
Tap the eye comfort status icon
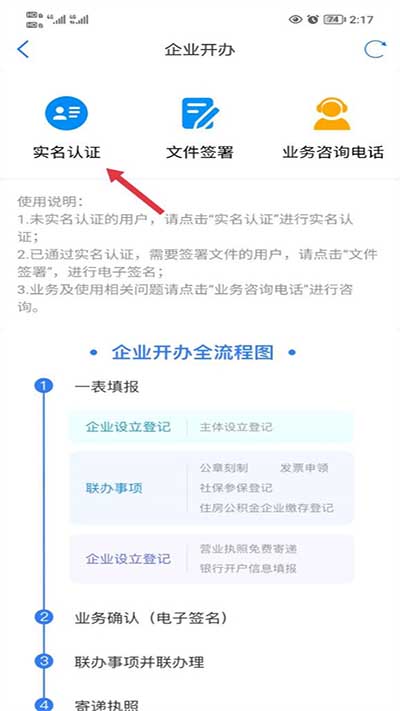[x=296, y=19]
